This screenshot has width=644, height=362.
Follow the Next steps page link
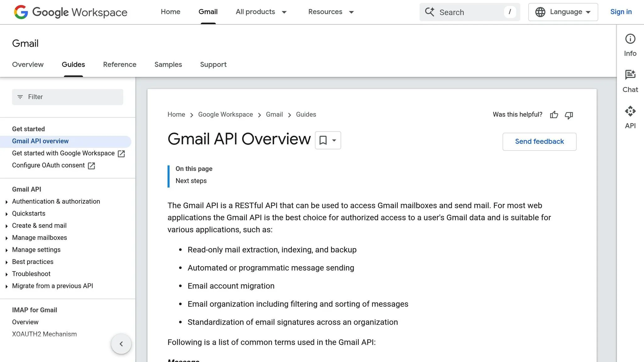tap(191, 181)
